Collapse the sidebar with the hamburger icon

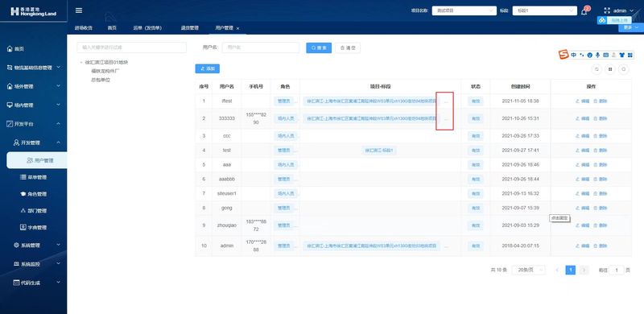[x=79, y=10]
